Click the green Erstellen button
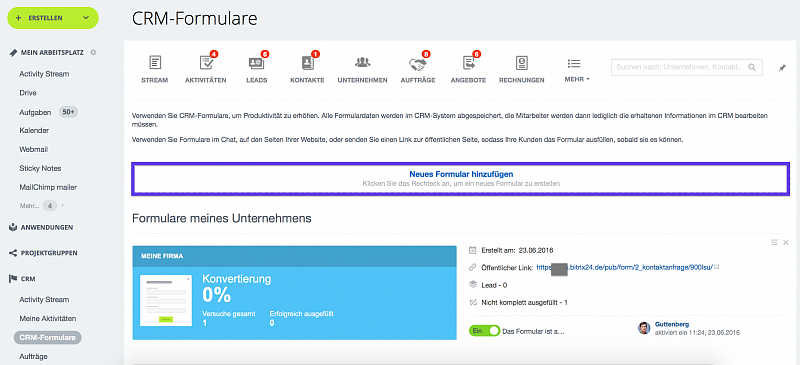Viewport: 800px width, 365px height. click(53, 18)
